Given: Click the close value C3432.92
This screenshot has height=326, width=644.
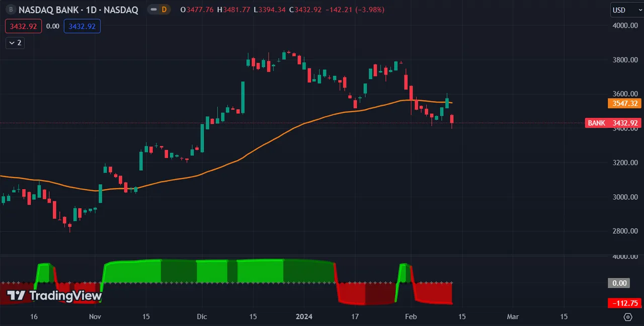Looking at the screenshot, I should coord(305,10).
